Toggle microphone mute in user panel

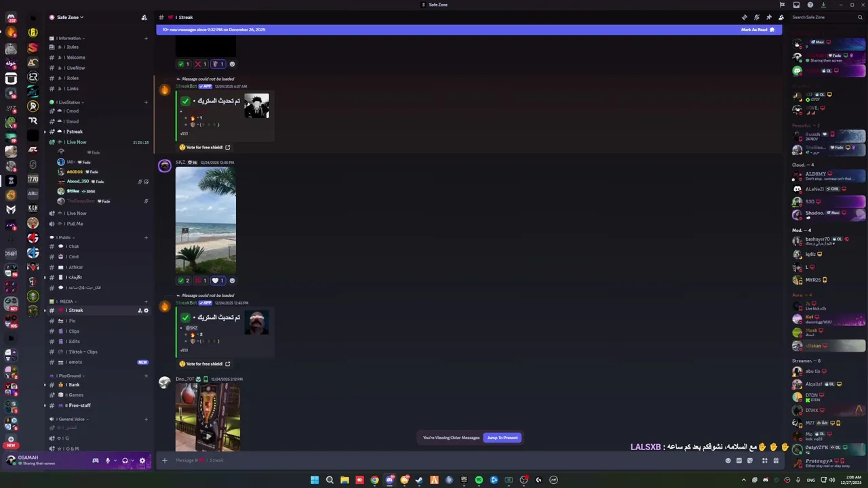coord(107,461)
